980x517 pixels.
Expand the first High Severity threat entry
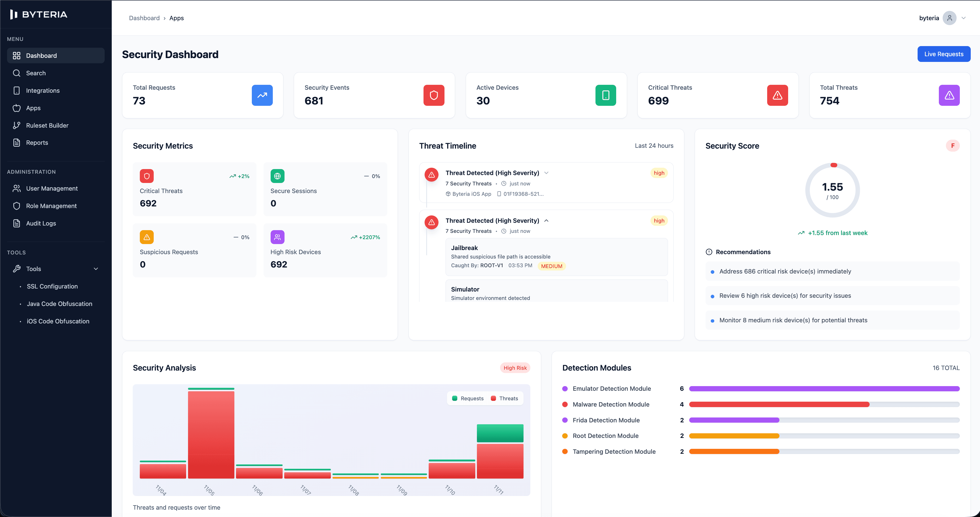pos(546,173)
